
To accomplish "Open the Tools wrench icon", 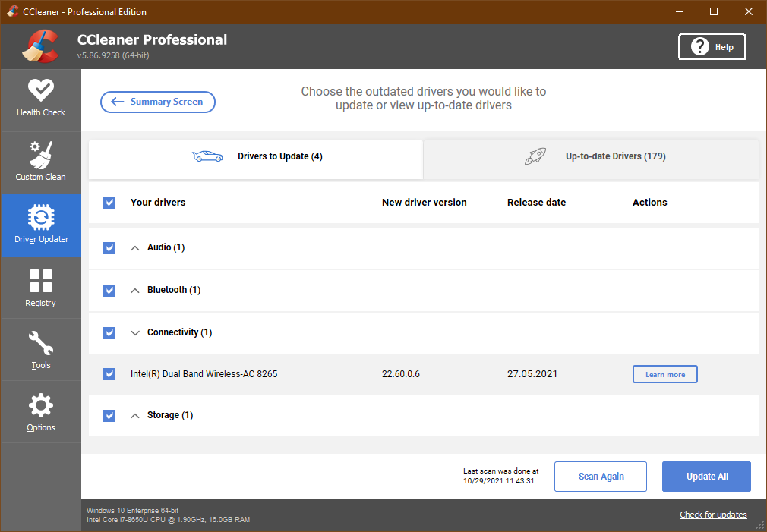I will (41, 343).
